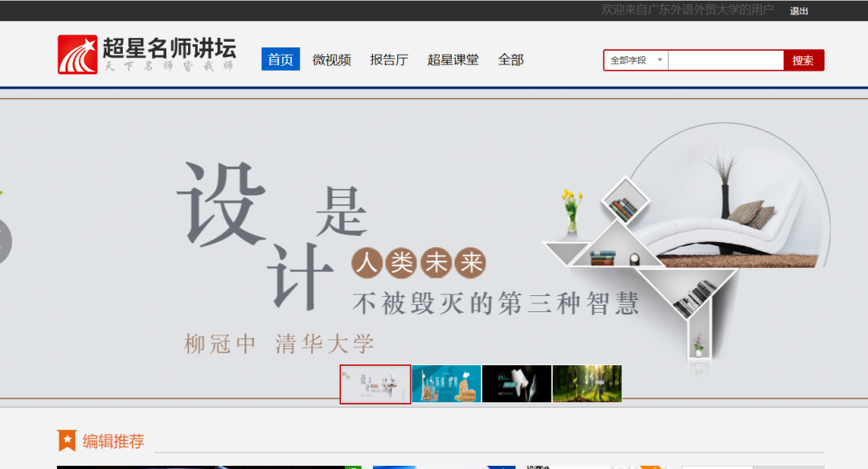Choose the black background carousel thumbnail
Image resolution: width=868 pixels, height=469 pixels.
(x=517, y=384)
